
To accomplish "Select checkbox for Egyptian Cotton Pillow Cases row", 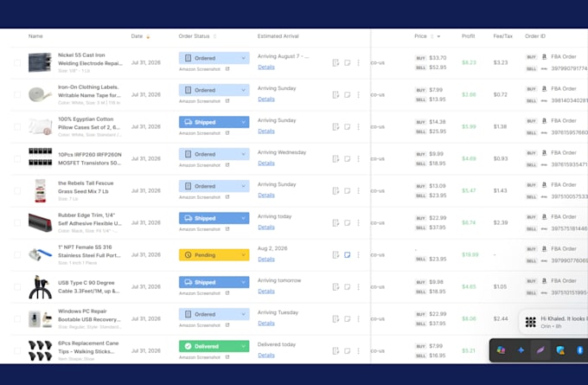I will pyautogui.click(x=17, y=127).
